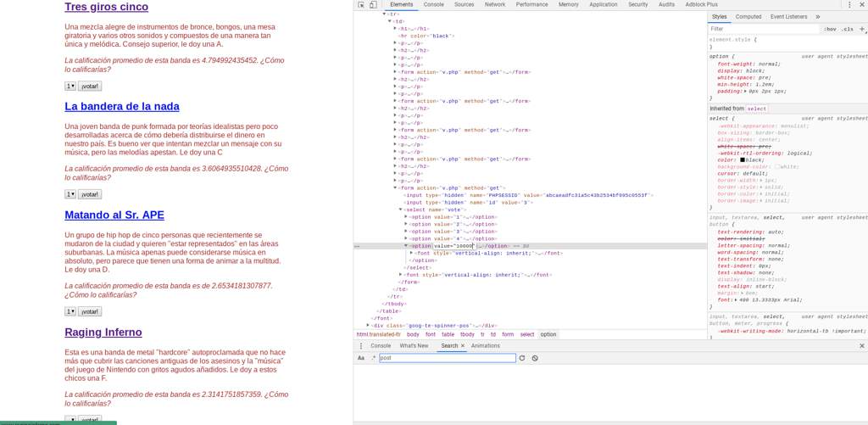
Task: Click the black color swatch
Action: [x=743, y=160]
